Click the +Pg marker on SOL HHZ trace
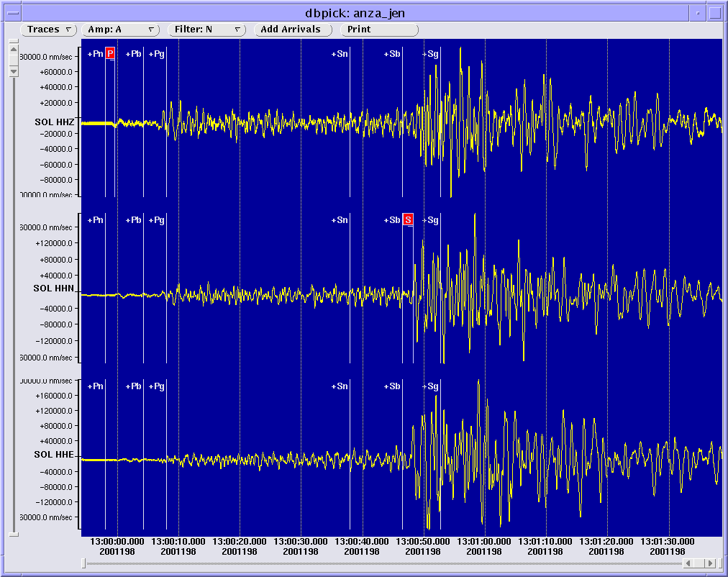 (157, 54)
